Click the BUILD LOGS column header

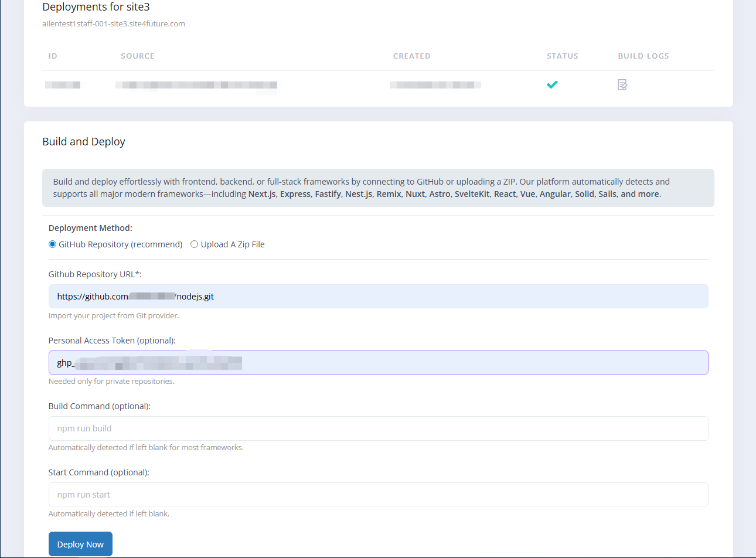643,56
